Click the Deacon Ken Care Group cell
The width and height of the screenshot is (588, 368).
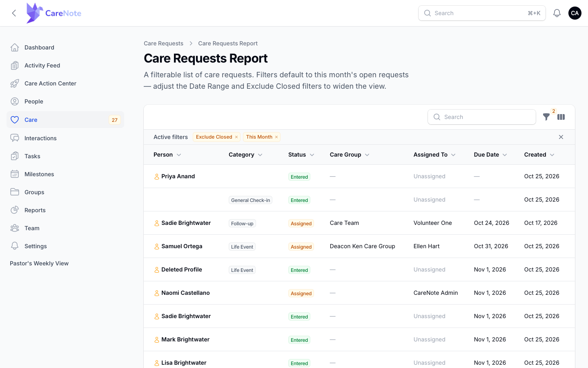pyautogui.click(x=362, y=246)
